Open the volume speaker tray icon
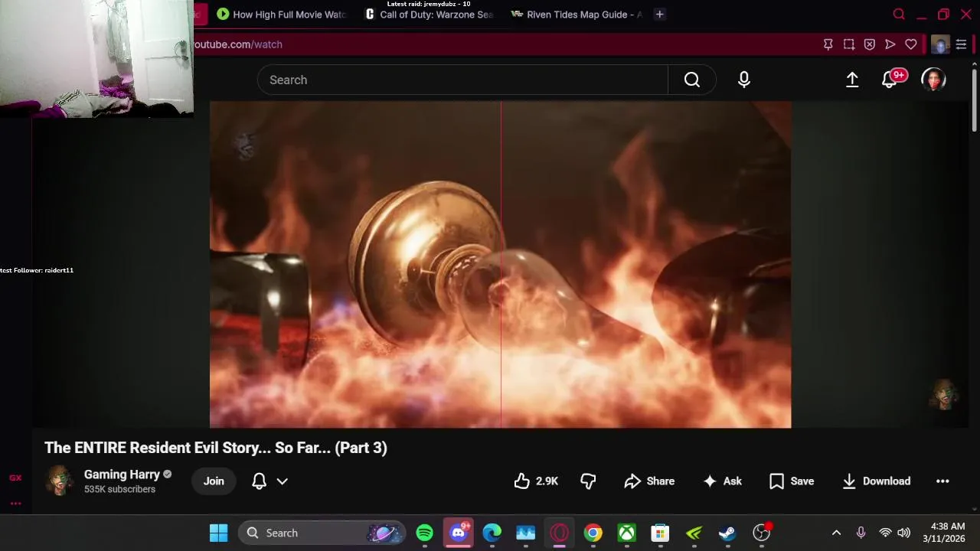The image size is (980, 551). [x=904, y=533]
